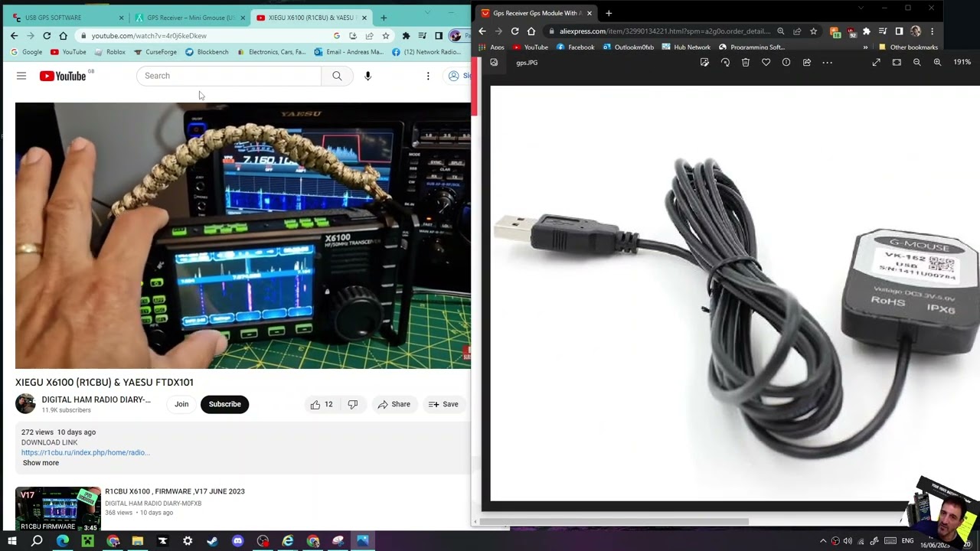This screenshot has height=551, width=980.
Task: Reload the AliExpress page
Action: [514, 31]
